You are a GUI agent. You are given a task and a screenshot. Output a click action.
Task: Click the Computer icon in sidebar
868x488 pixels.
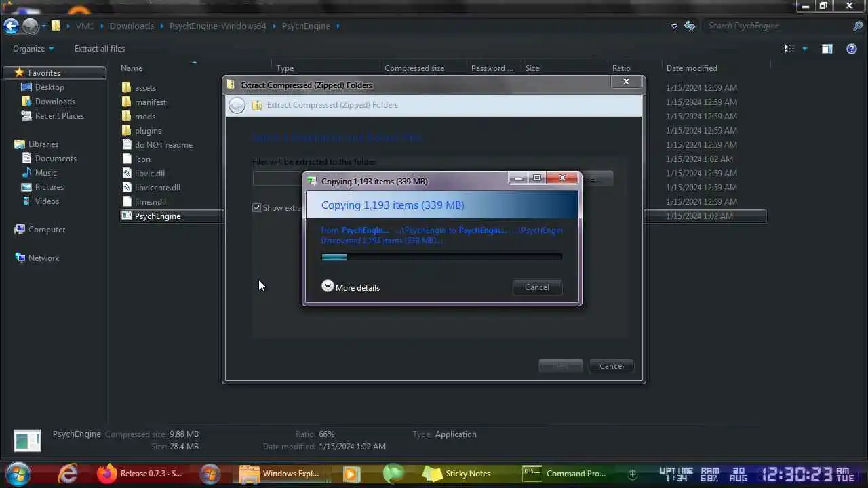tap(20, 230)
